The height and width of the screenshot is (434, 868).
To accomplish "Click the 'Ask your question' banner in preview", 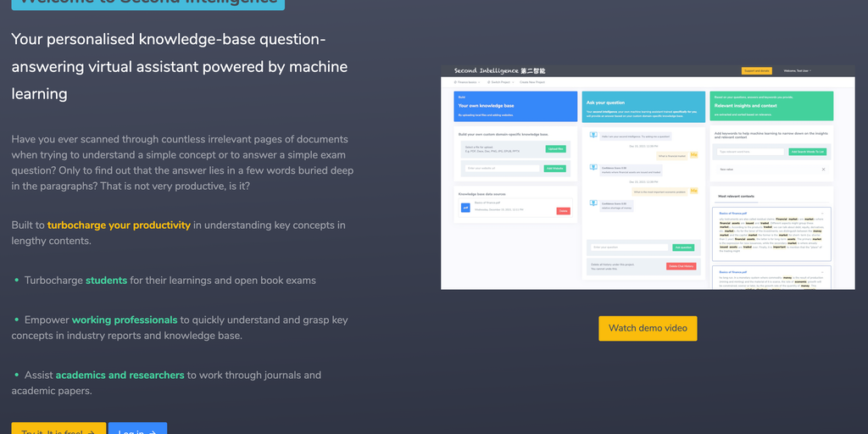I will [x=644, y=107].
